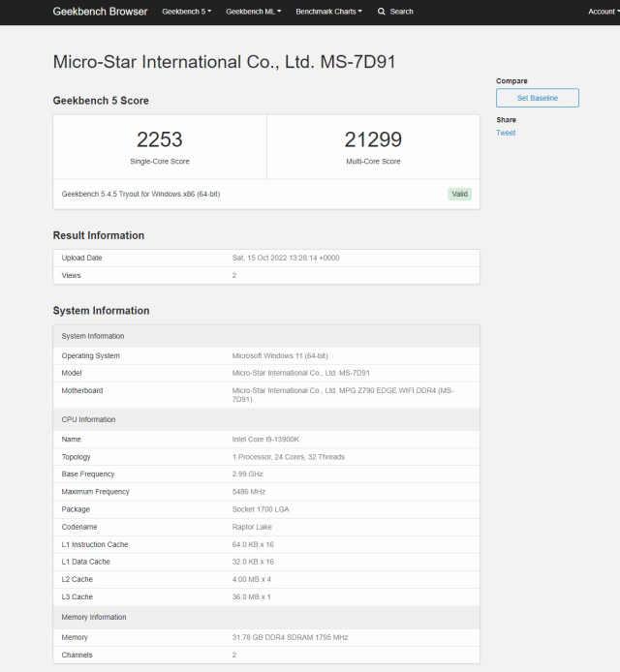This screenshot has height=672, width=620.
Task: Click the Geekbench Browser logo link
Action: point(100,12)
